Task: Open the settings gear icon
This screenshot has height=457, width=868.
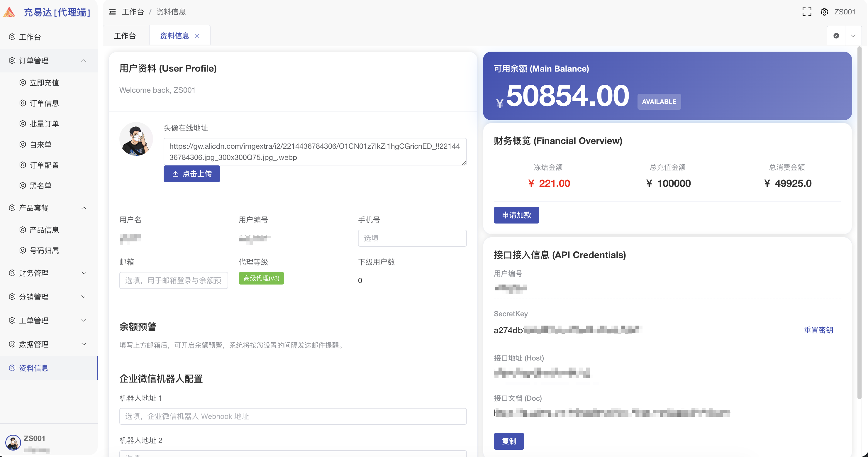Action: (824, 12)
